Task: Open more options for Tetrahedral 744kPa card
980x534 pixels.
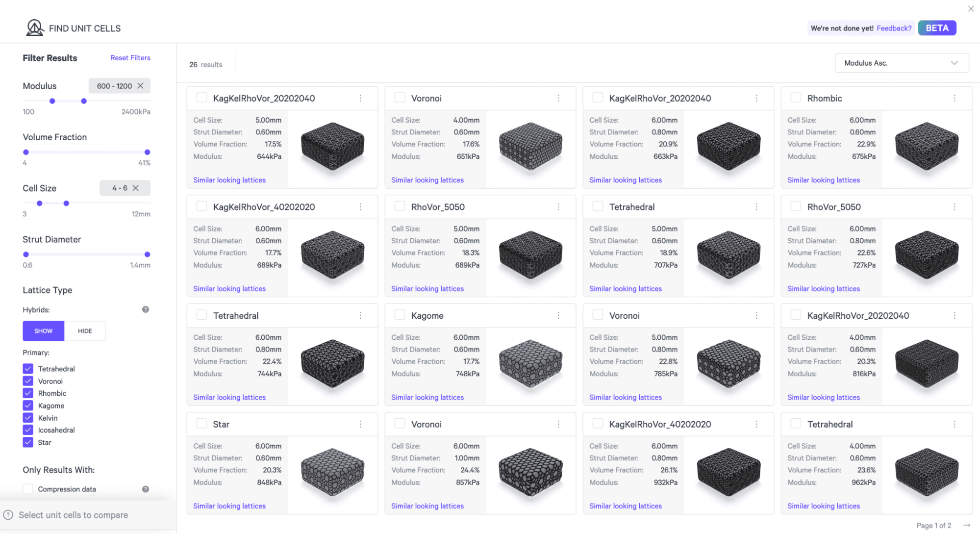Action: [360, 315]
